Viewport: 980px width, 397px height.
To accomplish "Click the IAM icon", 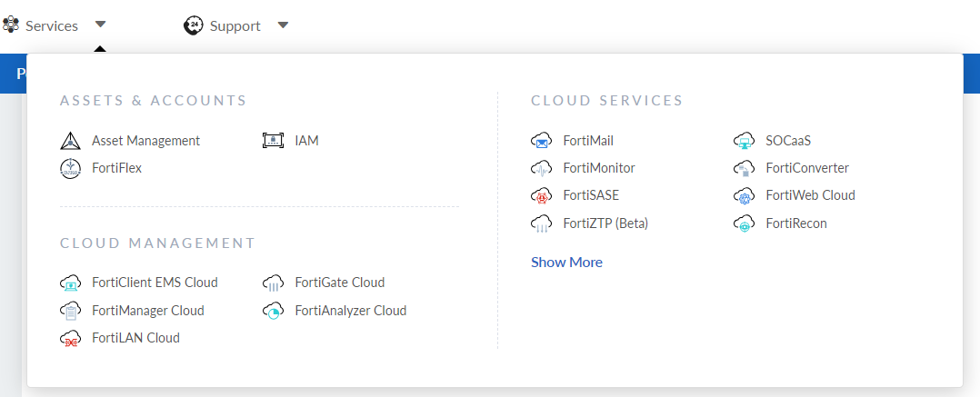I will pos(274,141).
